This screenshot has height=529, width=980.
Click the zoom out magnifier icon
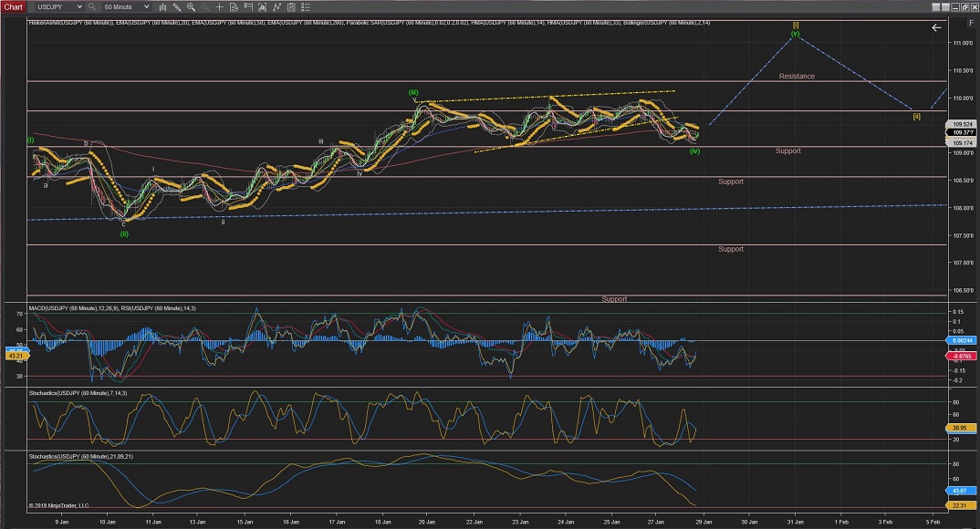(204, 7)
